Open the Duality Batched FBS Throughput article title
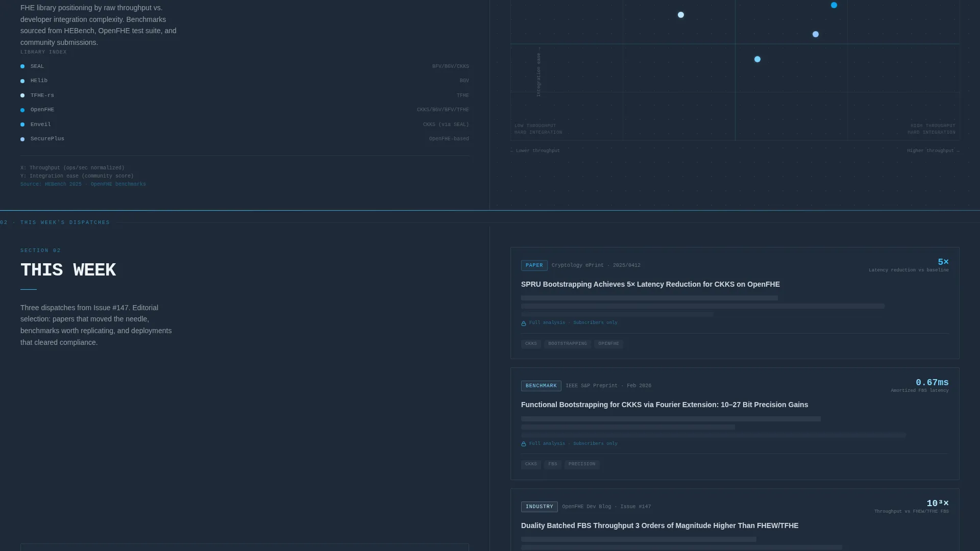This screenshot has width=980, height=551. [x=659, y=525]
